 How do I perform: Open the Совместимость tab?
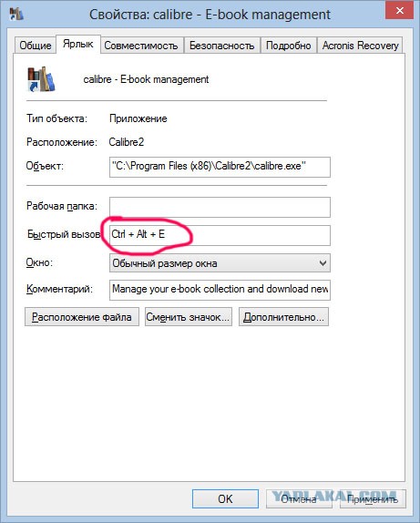click(141, 45)
